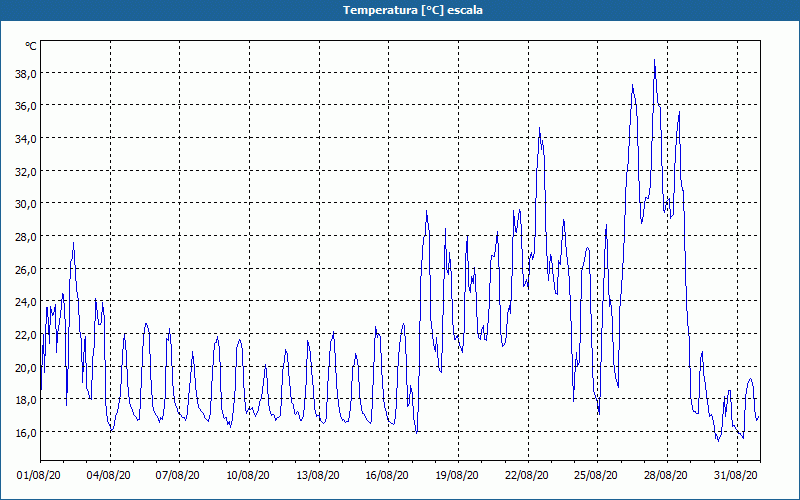Click the 'Temperatura [°C] escala' title
Screen dimensions: 800x500
pos(413,10)
